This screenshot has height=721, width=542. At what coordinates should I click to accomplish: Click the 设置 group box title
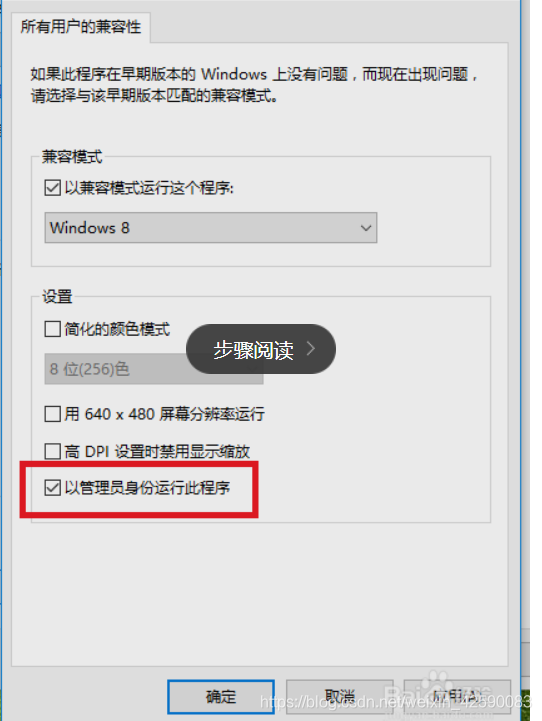click(57, 297)
